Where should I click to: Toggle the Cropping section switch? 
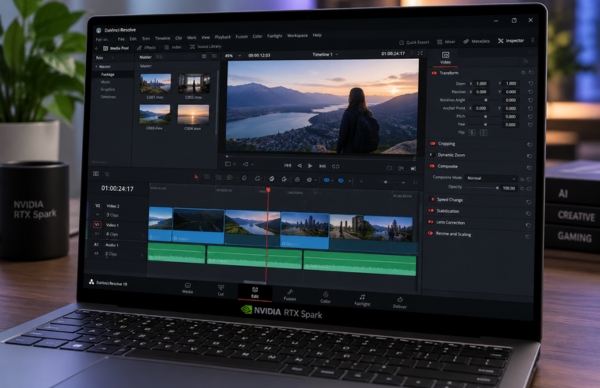[433, 143]
